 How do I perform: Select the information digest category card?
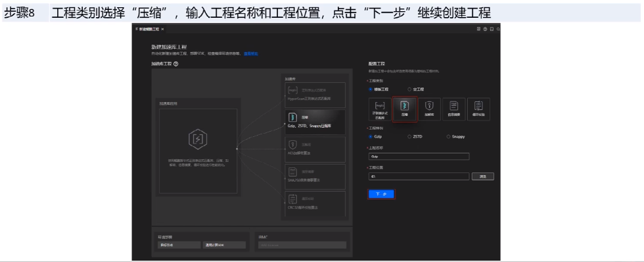click(454, 109)
